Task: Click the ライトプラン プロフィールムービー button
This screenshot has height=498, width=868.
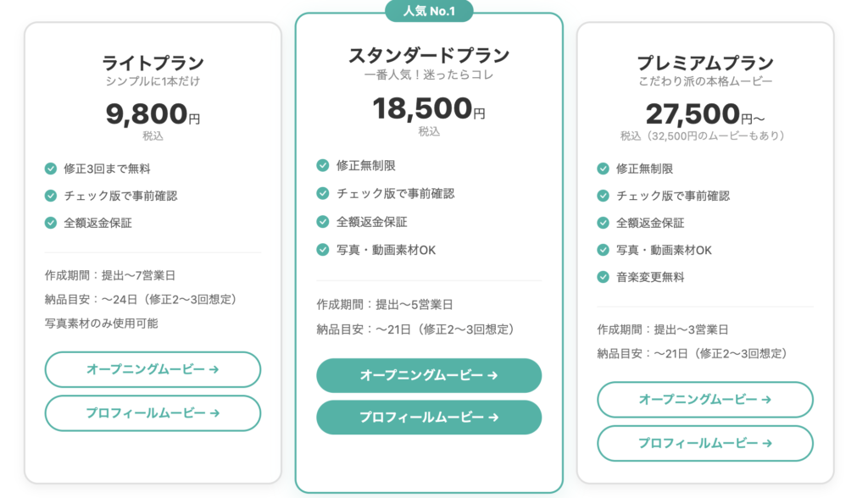Action: coord(153,413)
